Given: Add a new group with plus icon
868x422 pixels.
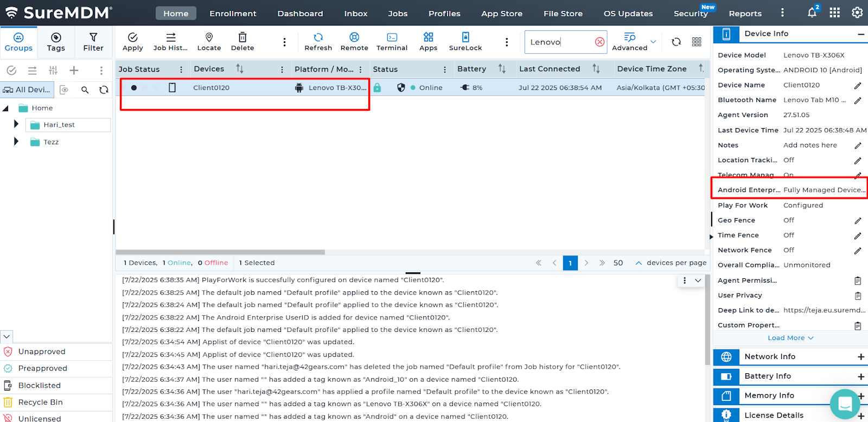Looking at the screenshot, I should point(74,70).
